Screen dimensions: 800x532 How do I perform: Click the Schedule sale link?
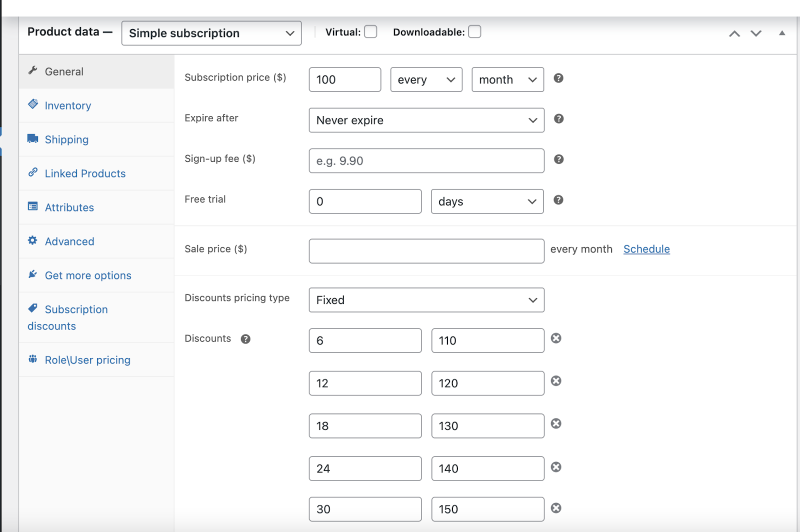point(646,249)
